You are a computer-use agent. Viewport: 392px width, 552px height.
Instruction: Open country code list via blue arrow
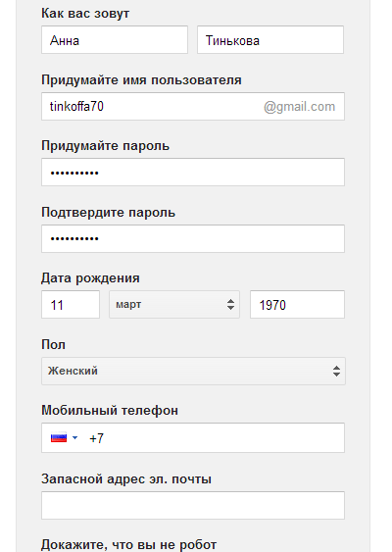click(x=74, y=438)
